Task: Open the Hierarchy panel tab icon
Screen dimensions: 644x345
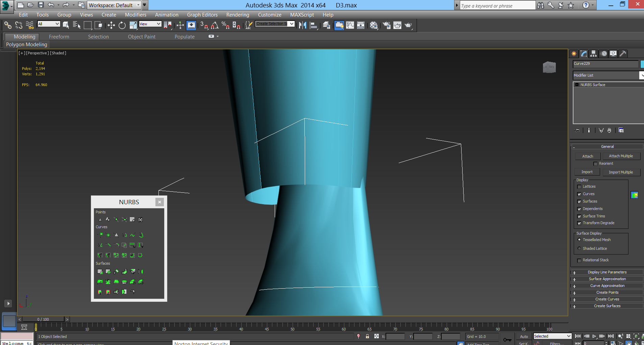Action: [594, 54]
